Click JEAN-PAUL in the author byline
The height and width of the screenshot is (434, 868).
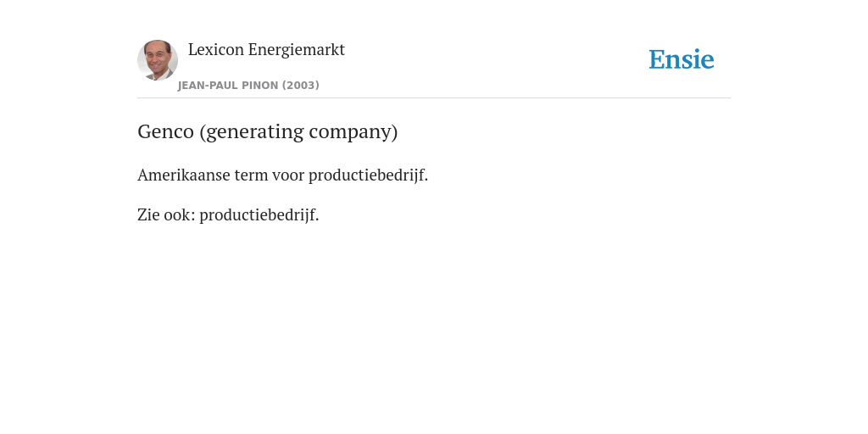click(209, 86)
